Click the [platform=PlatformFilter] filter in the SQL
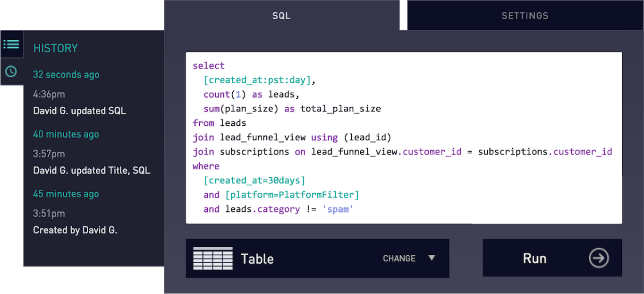Viewport: 644px width, 294px height. tap(292, 195)
